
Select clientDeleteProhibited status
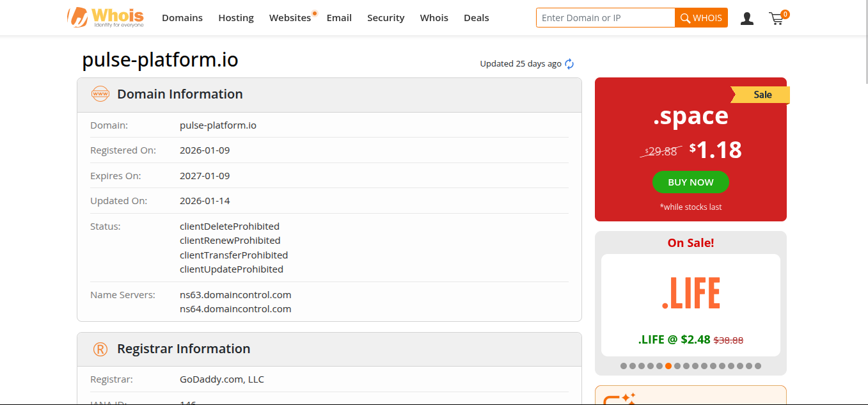click(230, 226)
